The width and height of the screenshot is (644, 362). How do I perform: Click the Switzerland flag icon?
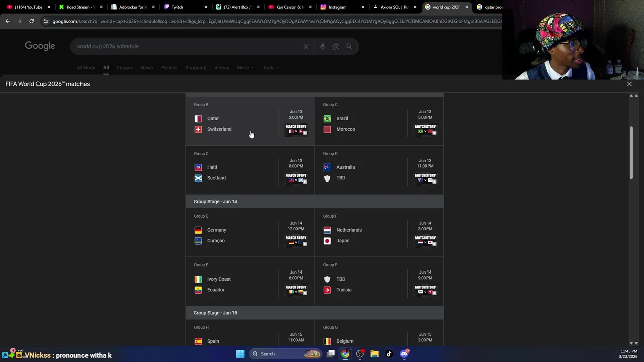coord(198,129)
